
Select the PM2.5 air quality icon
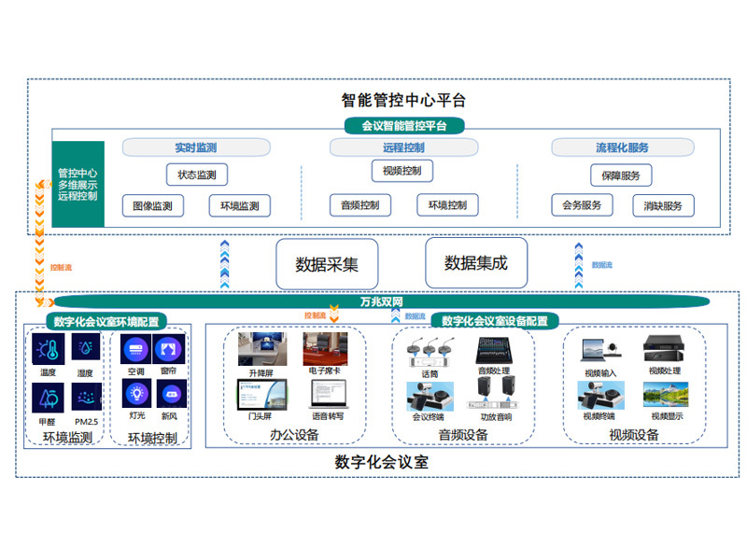click(x=86, y=398)
